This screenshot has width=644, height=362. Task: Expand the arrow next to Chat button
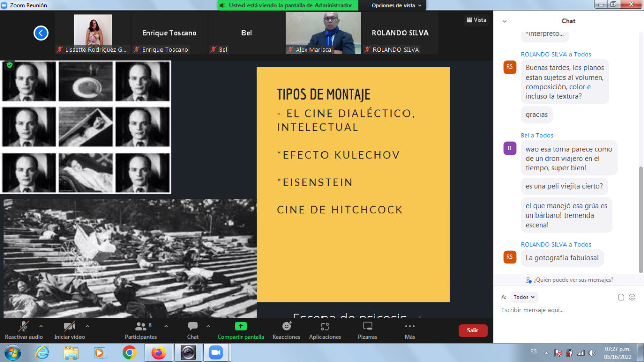[208, 326]
